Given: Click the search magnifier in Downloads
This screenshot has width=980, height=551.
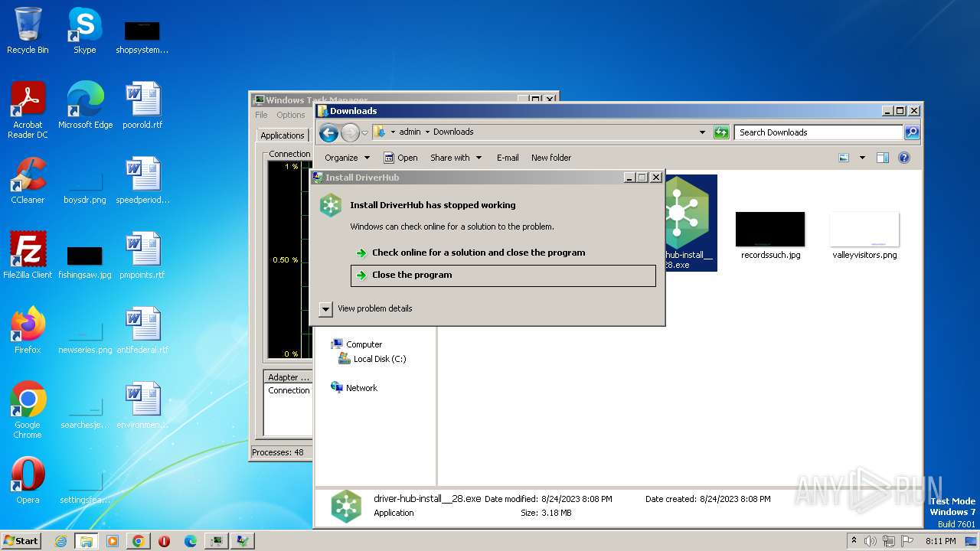Looking at the screenshot, I should [911, 132].
